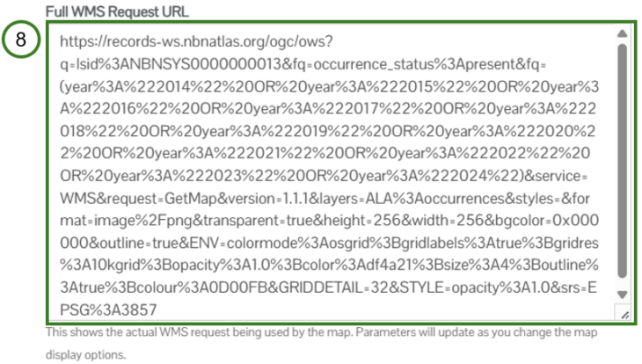Click the scroll-up arrow in the URL box

623,33
